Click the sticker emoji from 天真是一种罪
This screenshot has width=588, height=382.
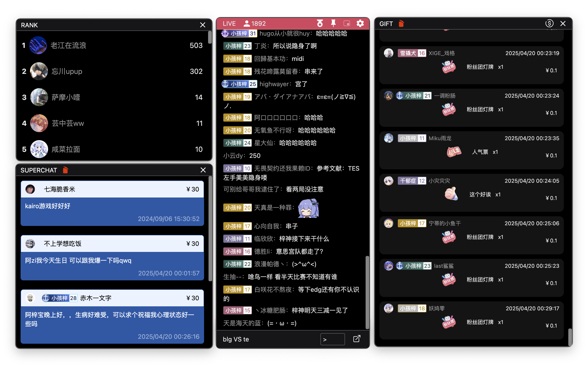[x=308, y=208]
